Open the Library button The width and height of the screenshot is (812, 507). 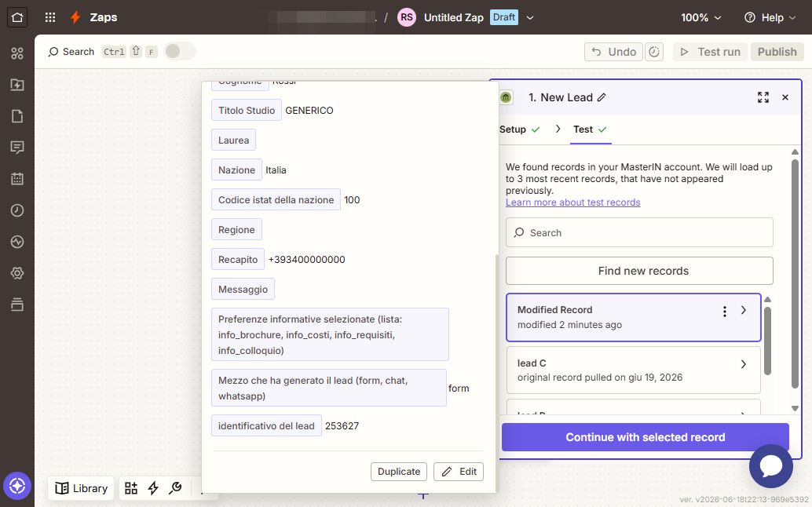click(82, 488)
